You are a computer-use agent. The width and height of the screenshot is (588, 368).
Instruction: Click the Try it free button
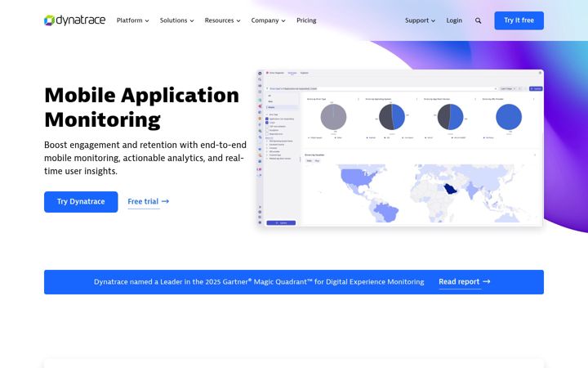coord(519,20)
